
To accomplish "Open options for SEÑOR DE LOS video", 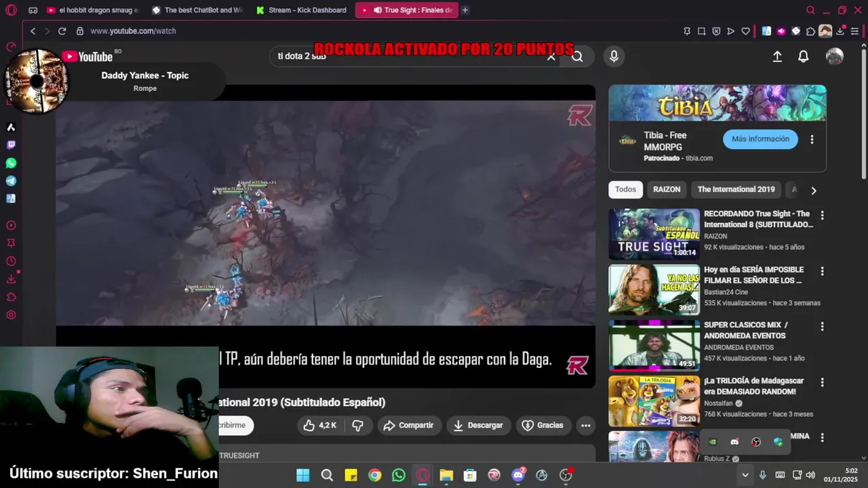I will click(x=822, y=271).
